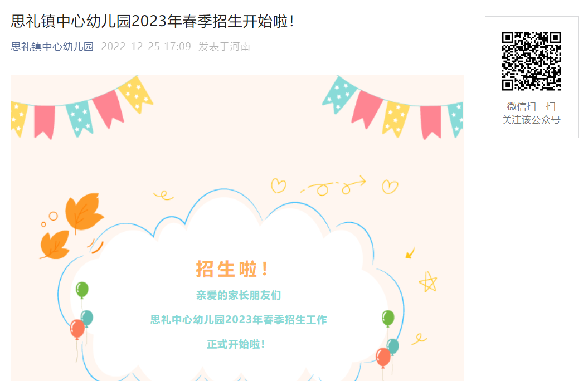Click the 招生啦! orange headline in banner

232,269
